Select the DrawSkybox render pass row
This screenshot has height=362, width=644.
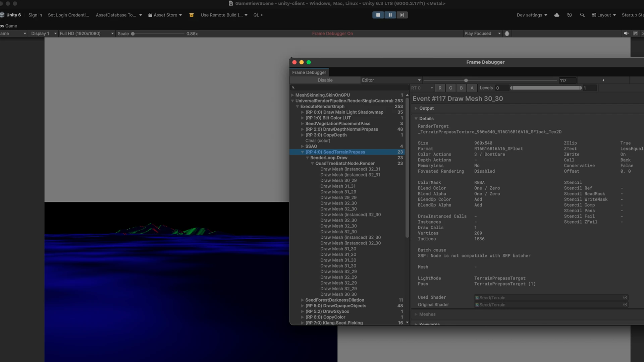tap(347, 312)
